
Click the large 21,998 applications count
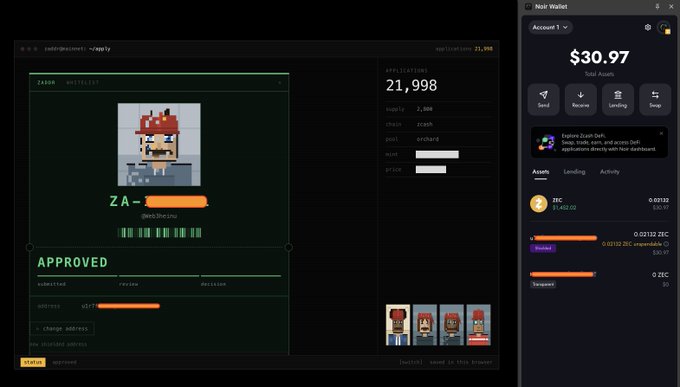pyautogui.click(x=411, y=85)
